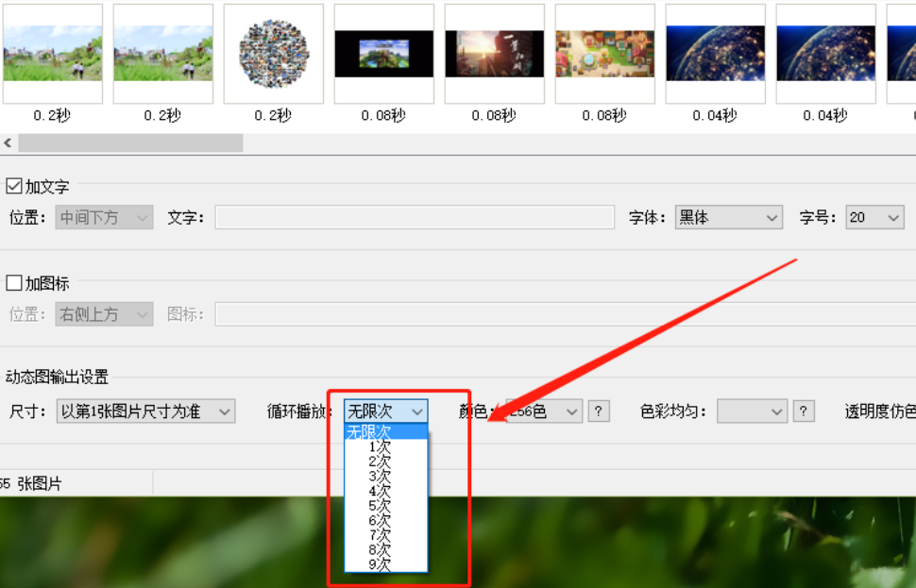Open the 字号 size 20 dropdown

(874, 217)
